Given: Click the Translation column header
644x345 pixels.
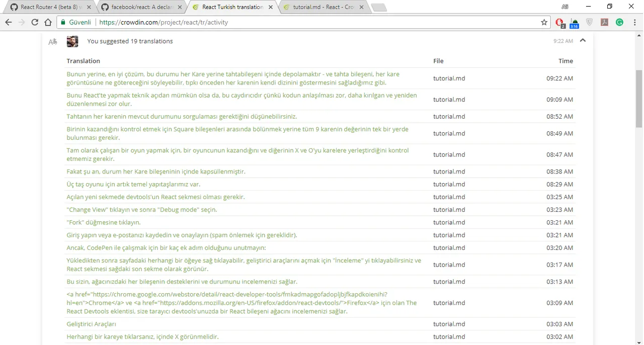Looking at the screenshot, I should click(x=84, y=61).
